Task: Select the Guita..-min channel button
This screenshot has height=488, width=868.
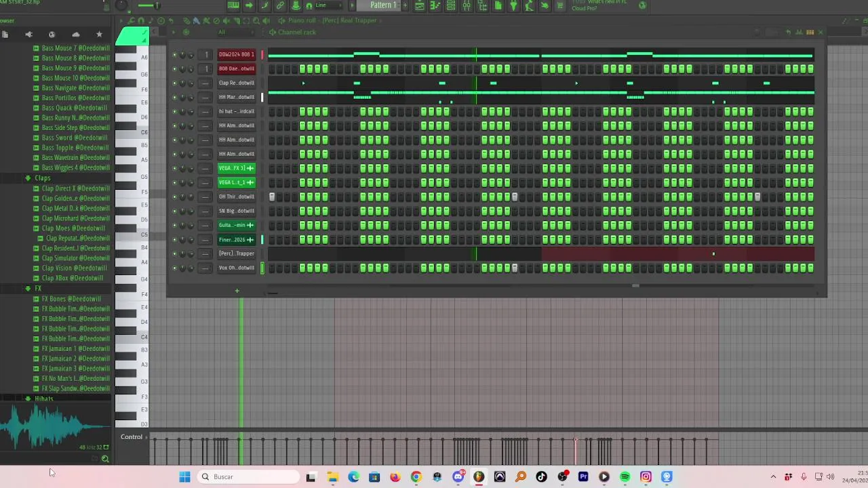Action: coord(236,225)
